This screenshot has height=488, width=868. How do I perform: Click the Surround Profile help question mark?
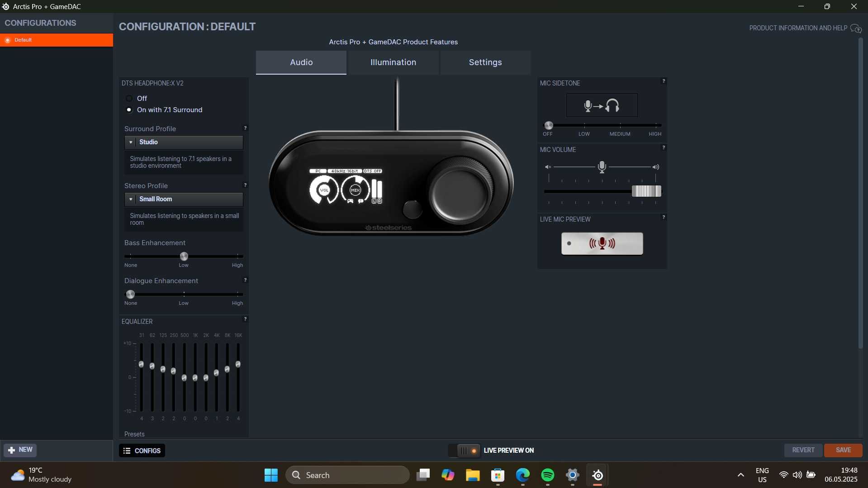click(245, 128)
